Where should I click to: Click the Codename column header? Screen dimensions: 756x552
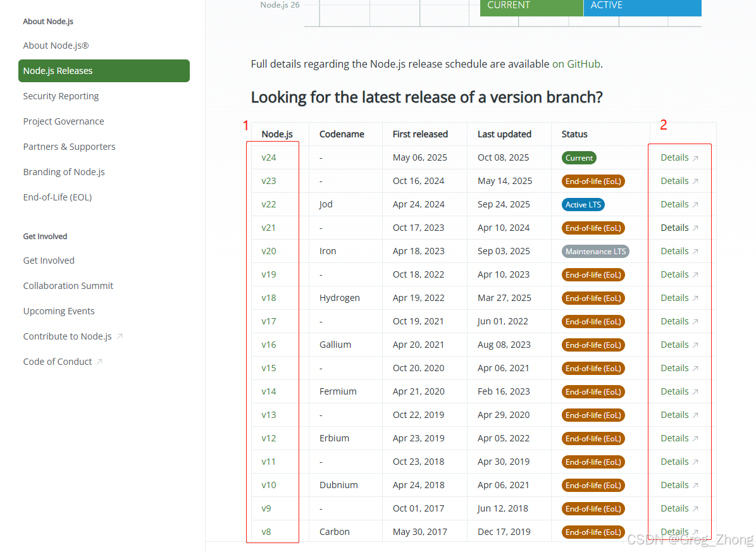342,134
